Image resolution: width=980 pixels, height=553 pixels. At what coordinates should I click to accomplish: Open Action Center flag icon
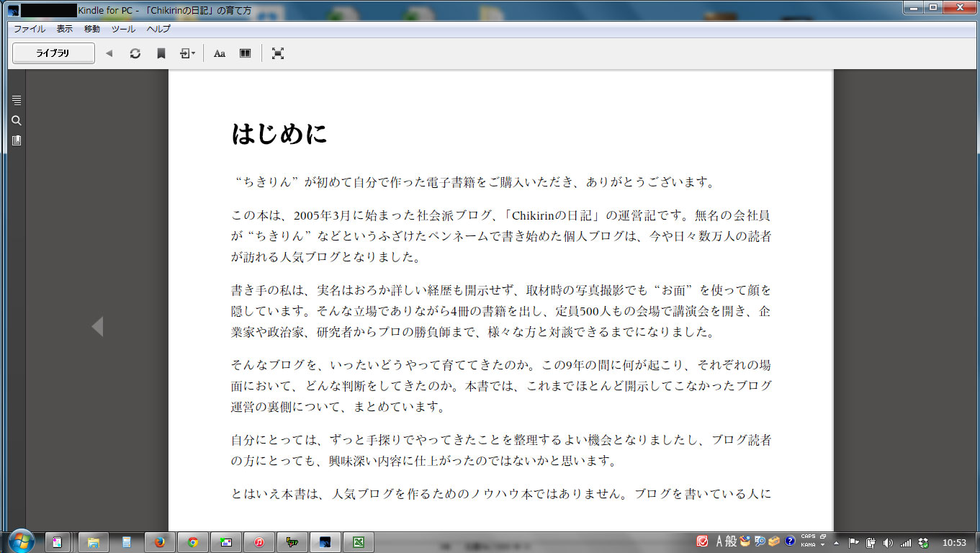pyautogui.click(x=854, y=542)
